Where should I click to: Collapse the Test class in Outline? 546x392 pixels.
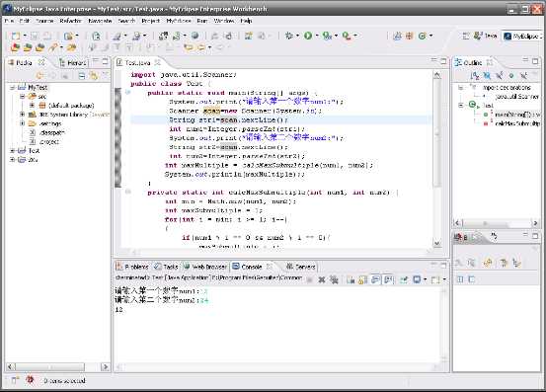(x=461, y=105)
